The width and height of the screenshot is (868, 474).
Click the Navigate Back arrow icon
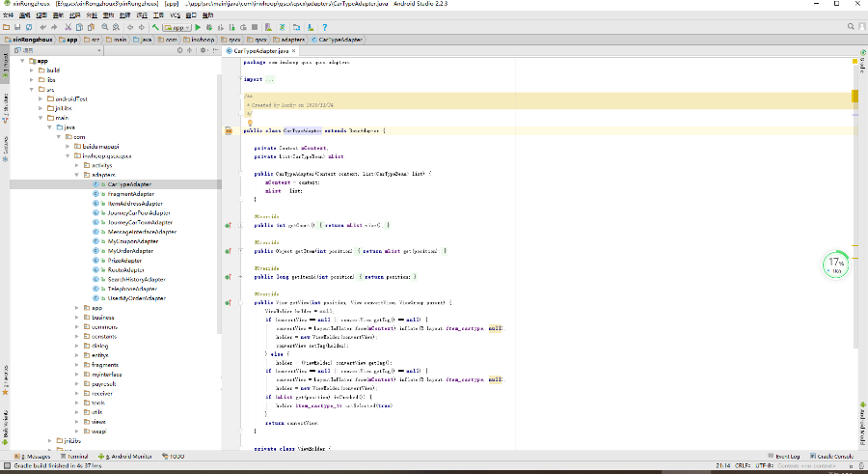pyautogui.click(x=131, y=28)
